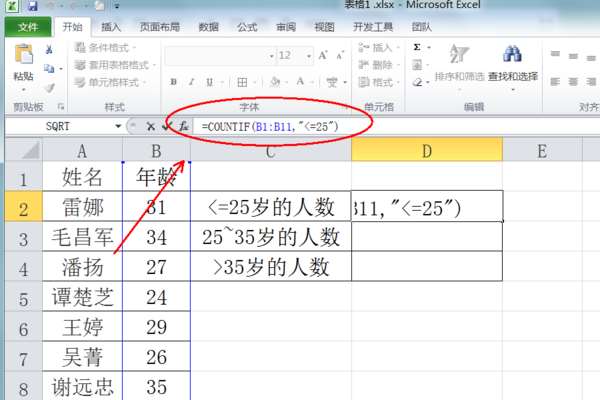Switch to Developer (开发工具) tab
This screenshot has width=600, height=400.
(373, 27)
